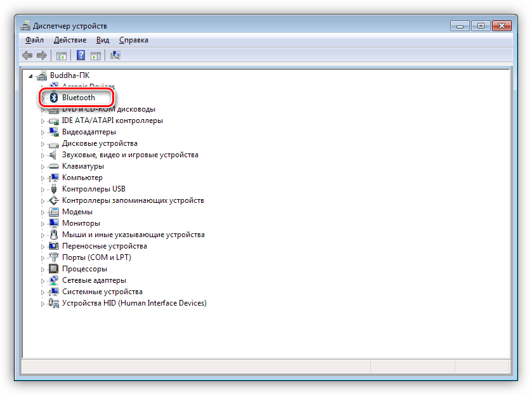
Task: Click the Сетевые адаптеры network icon
Action: 54,280
